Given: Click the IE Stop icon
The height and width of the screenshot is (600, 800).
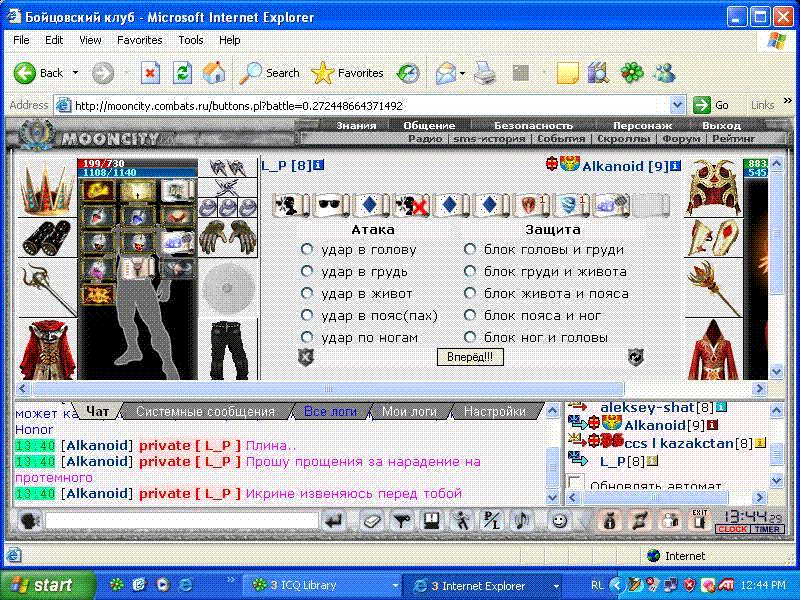Looking at the screenshot, I should click(x=150, y=73).
